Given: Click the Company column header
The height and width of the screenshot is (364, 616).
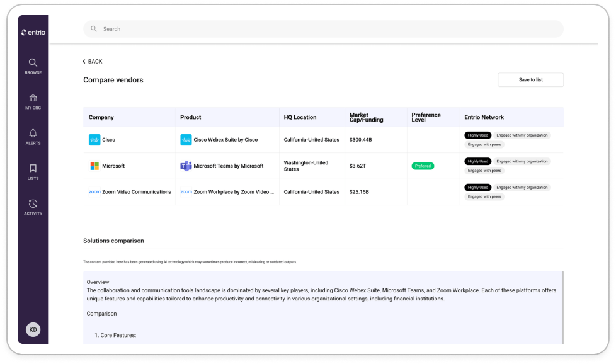Looking at the screenshot, I should point(101,117).
